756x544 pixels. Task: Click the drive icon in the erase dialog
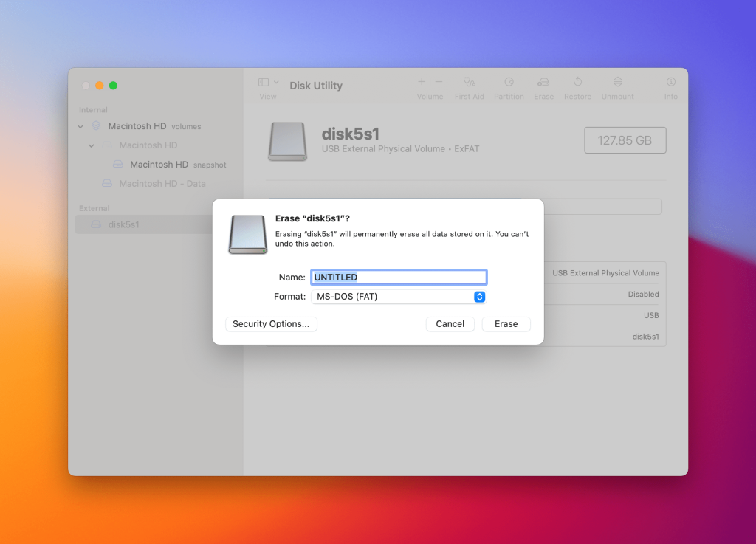tap(248, 235)
